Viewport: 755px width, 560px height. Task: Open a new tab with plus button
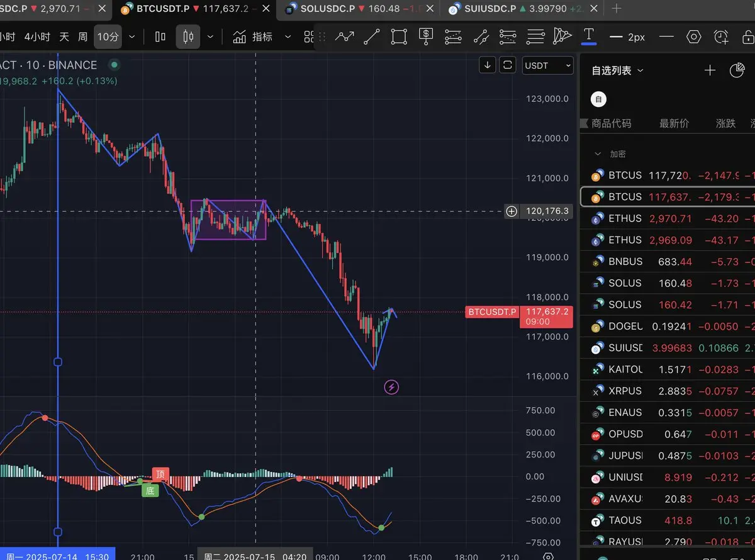(x=617, y=8)
